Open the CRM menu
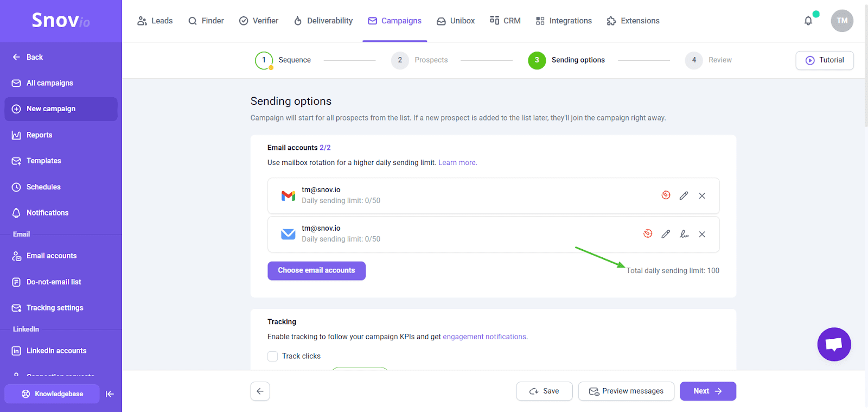Screen dimensions: 868x412 (x=505, y=21)
